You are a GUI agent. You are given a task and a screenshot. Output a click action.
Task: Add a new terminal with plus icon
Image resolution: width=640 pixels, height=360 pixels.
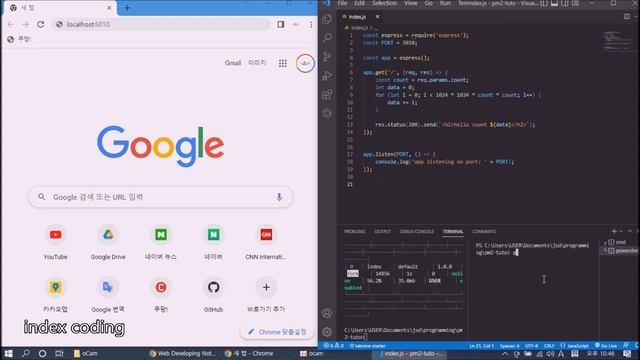click(x=614, y=231)
